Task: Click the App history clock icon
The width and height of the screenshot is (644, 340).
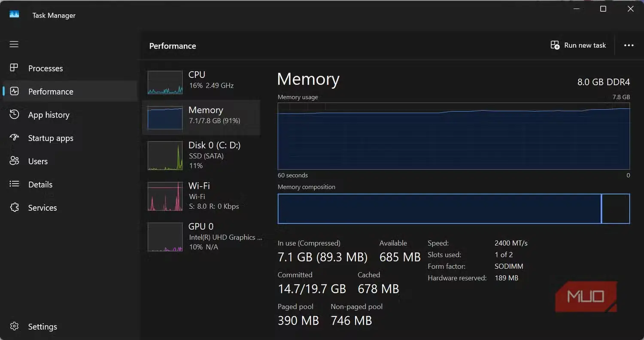Action: (14, 114)
